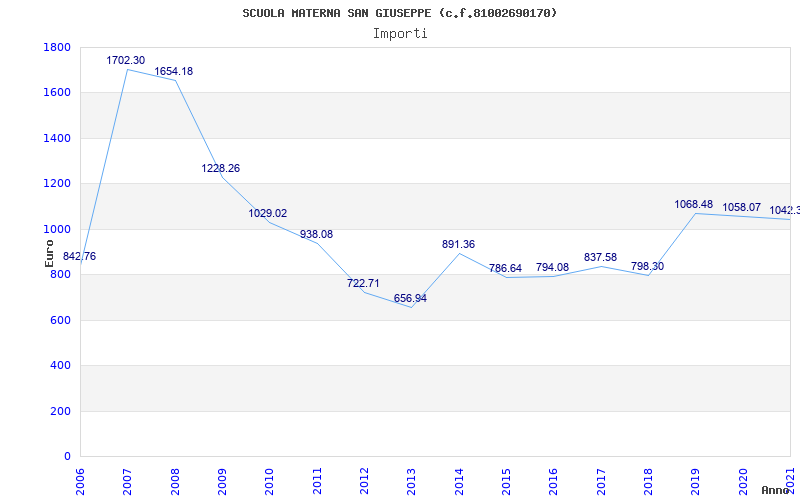Select the 600 y-axis tick label
800x500 pixels.
point(61,320)
